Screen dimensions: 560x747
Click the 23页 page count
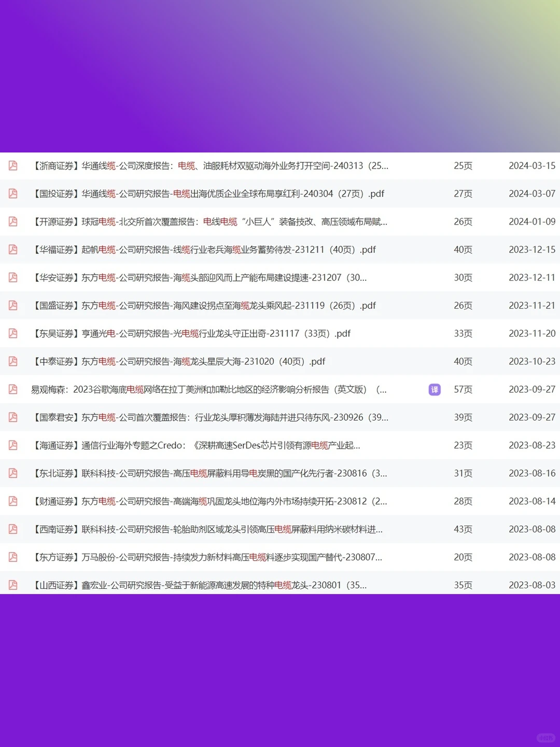tap(463, 446)
